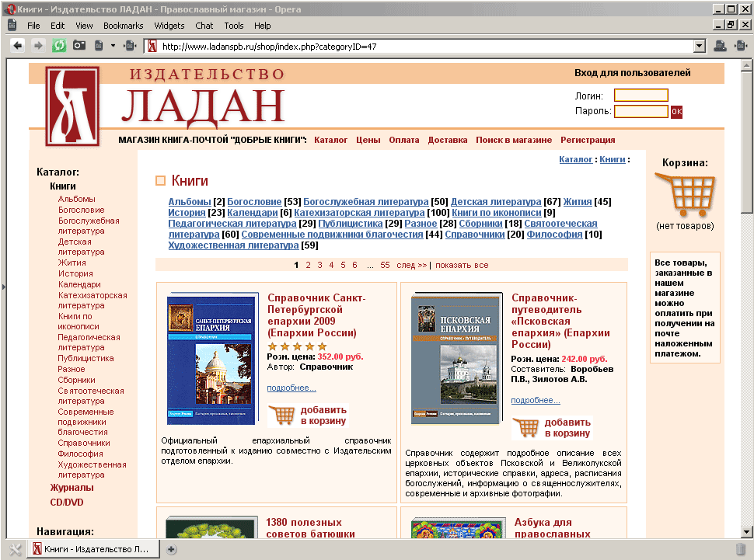Screen dimensions: 754x560
Task: Open the File menu
Action: coord(33,26)
